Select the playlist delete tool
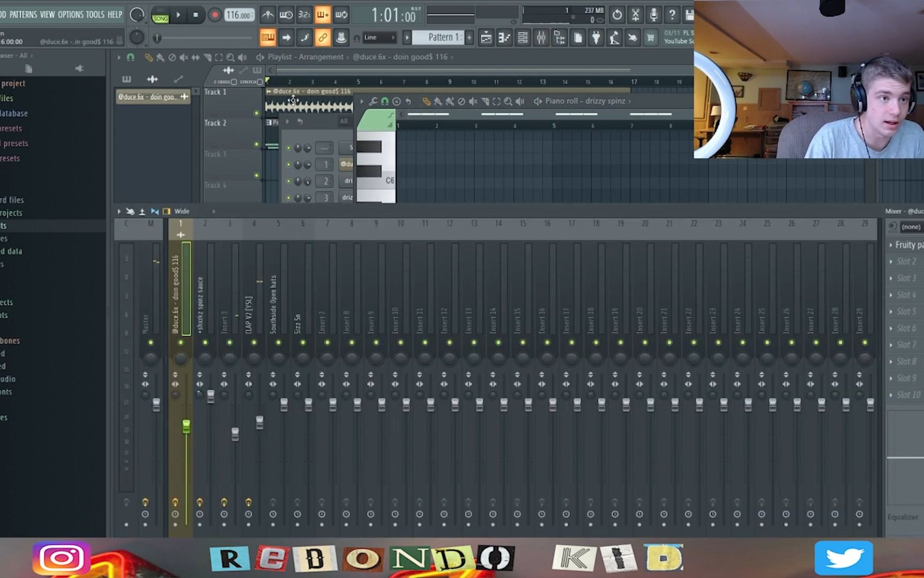The width and height of the screenshot is (924, 578). (172, 57)
